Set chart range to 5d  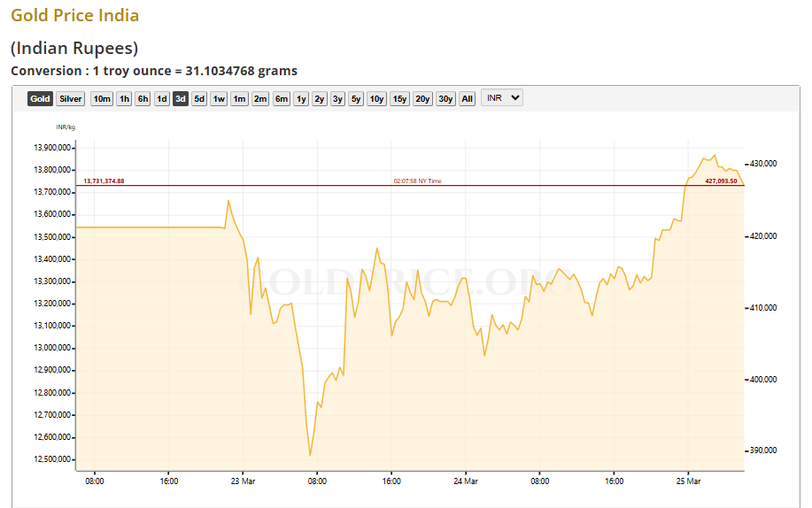pos(199,98)
